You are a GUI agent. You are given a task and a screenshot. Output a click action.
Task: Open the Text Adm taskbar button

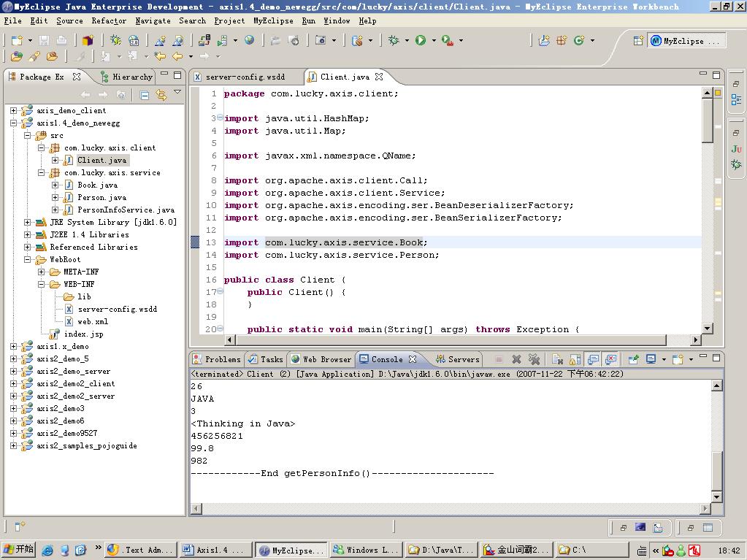[140, 550]
